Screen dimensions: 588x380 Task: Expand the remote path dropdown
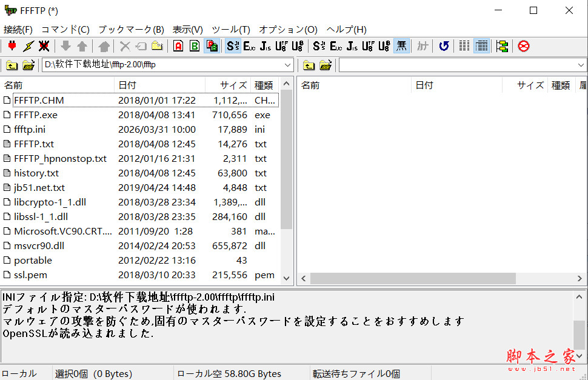point(581,65)
